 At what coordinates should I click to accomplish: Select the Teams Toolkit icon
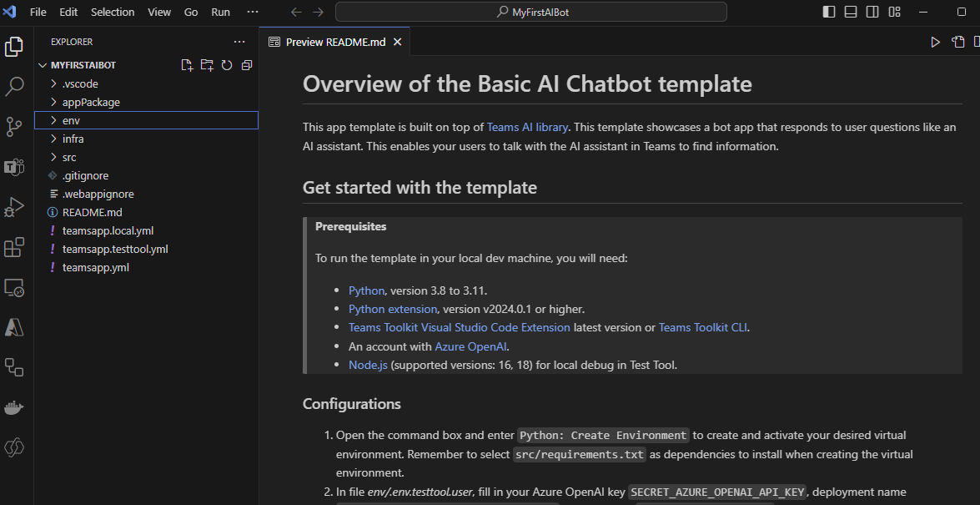14,167
